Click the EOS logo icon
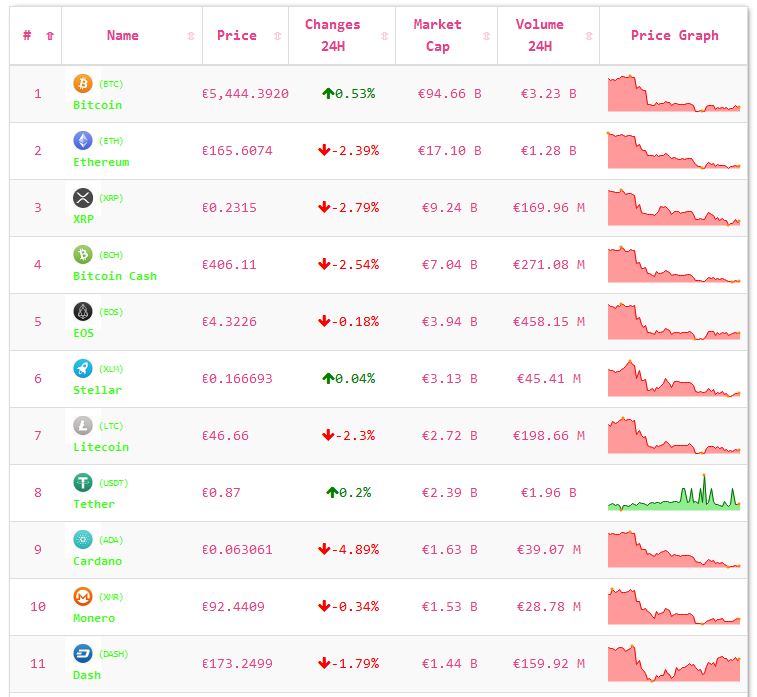The height and width of the screenshot is (697, 757). coord(83,312)
